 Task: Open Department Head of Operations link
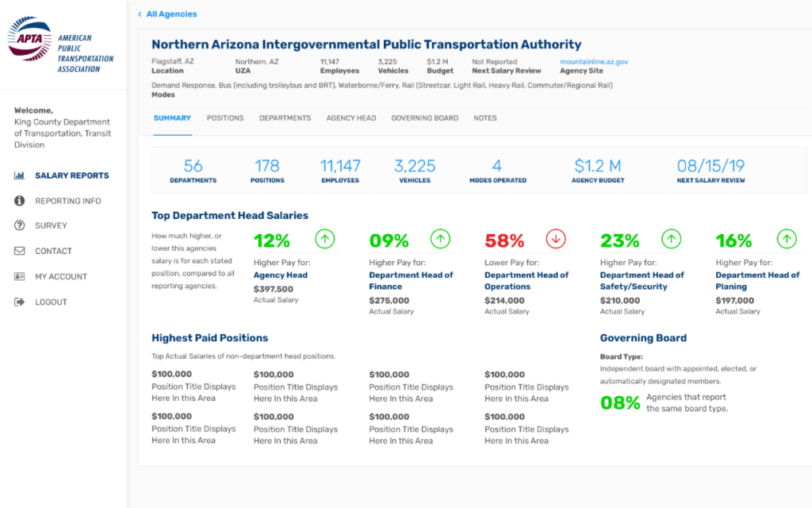click(x=527, y=281)
